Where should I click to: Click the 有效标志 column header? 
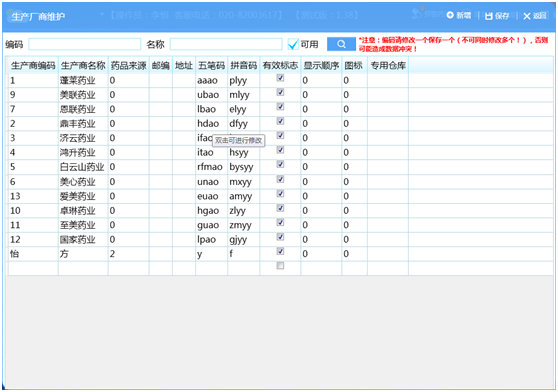(280, 65)
